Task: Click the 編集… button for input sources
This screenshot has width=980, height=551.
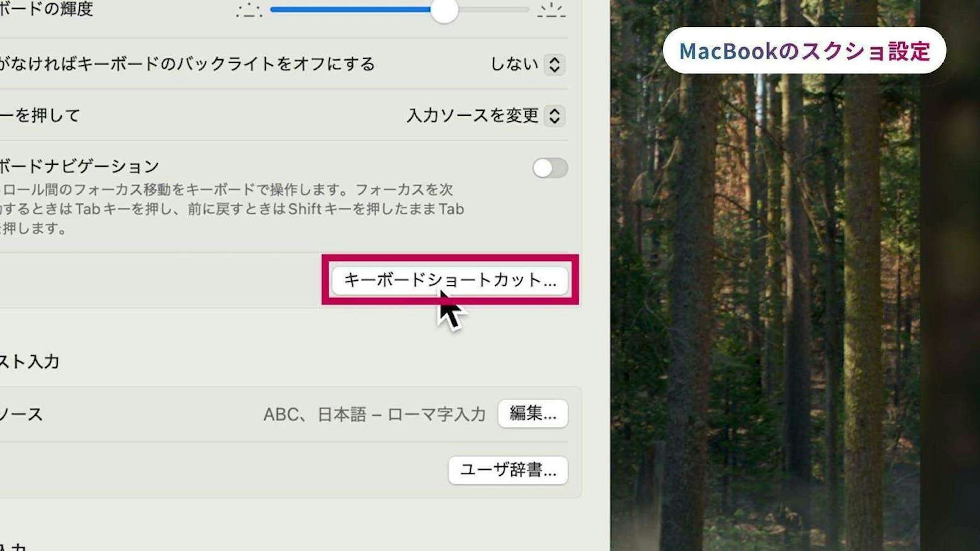Action: (533, 413)
